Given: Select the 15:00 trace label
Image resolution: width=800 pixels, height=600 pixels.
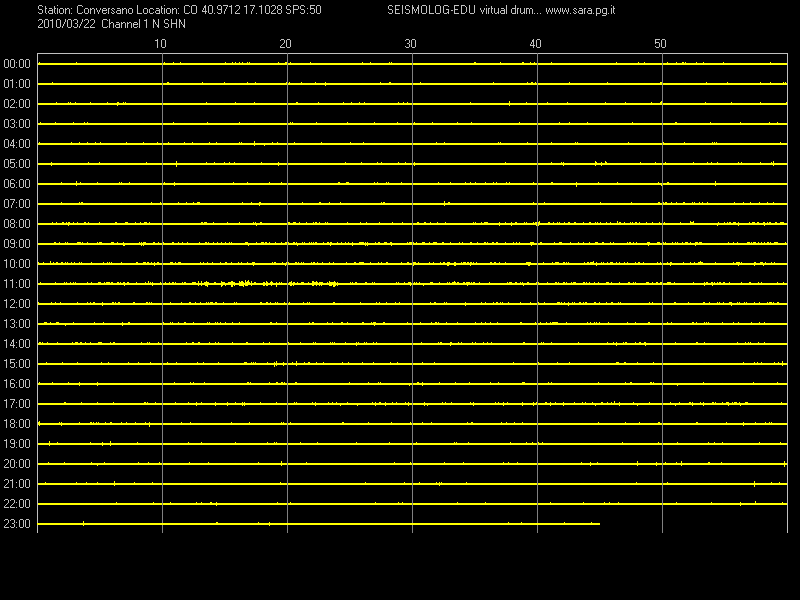Looking at the screenshot, I should (17, 364).
